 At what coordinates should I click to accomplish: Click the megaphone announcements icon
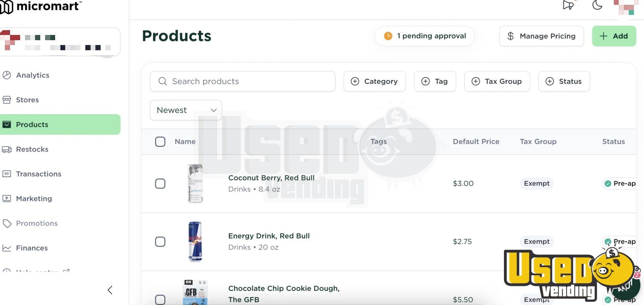pyautogui.click(x=568, y=5)
